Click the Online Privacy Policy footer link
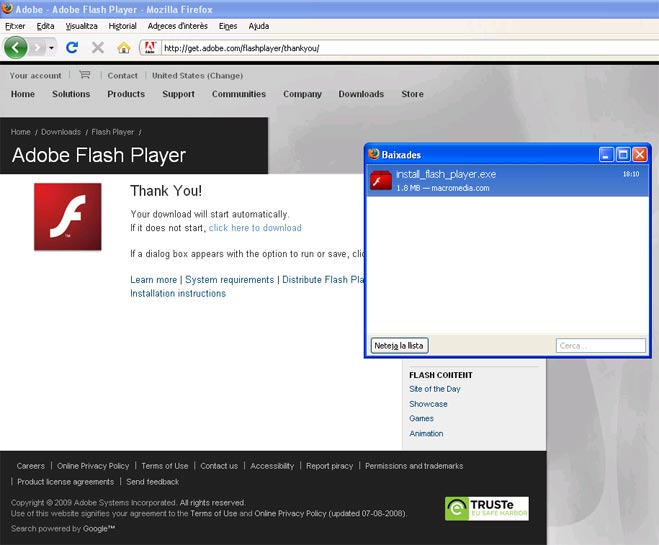Viewport: 659px width, 545px height. tap(93, 466)
